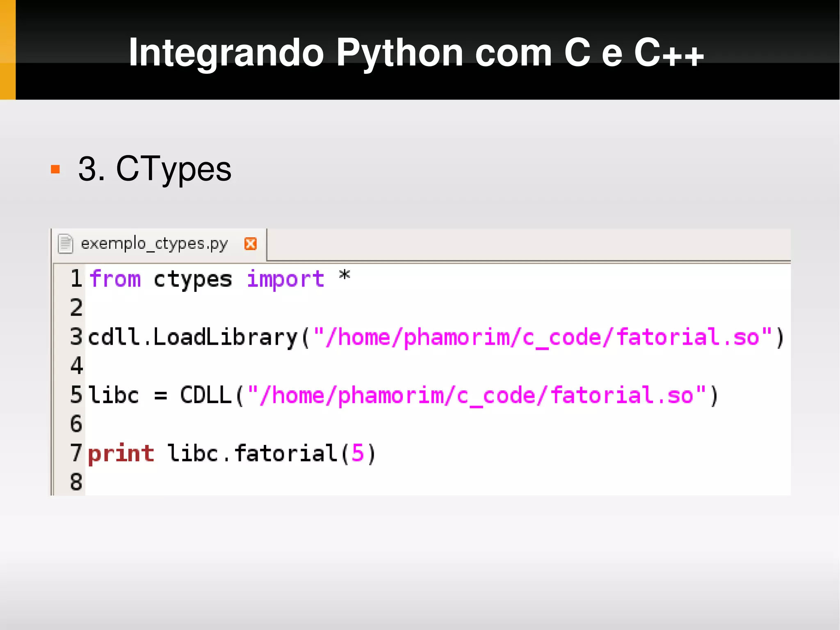Click line number 8 in the gutter
This screenshot has width=840, height=630.
click(x=76, y=482)
